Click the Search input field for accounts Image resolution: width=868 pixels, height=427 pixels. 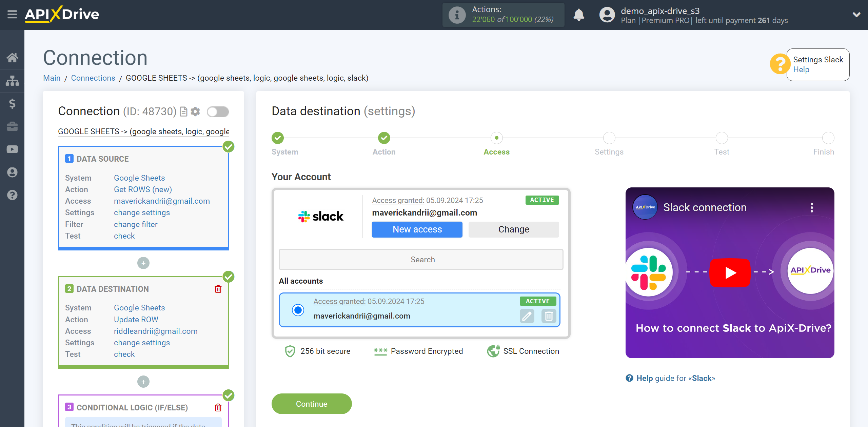[422, 259]
